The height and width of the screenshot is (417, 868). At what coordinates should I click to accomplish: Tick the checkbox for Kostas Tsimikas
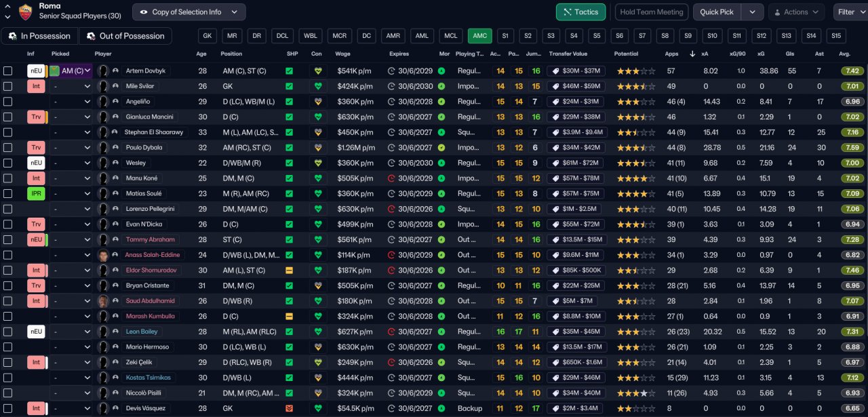coord(8,378)
